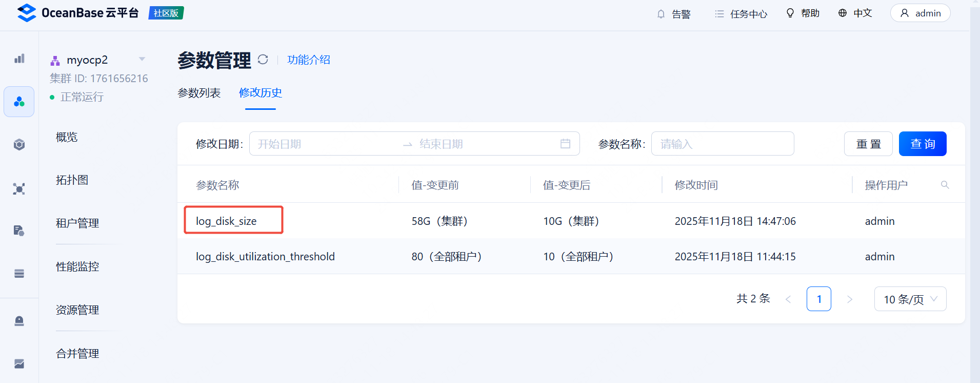980x383 pixels.
Task: Click the 开始日期 start date field
Action: (x=323, y=144)
